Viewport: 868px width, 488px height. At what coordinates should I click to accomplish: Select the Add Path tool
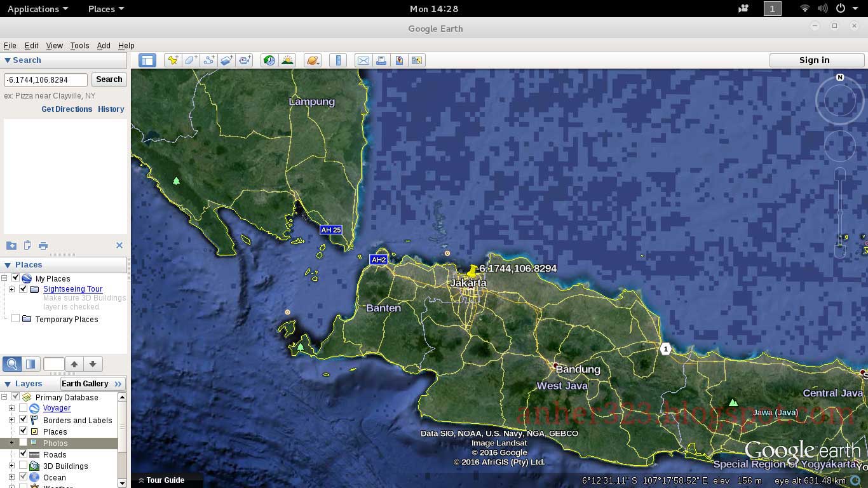point(208,60)
